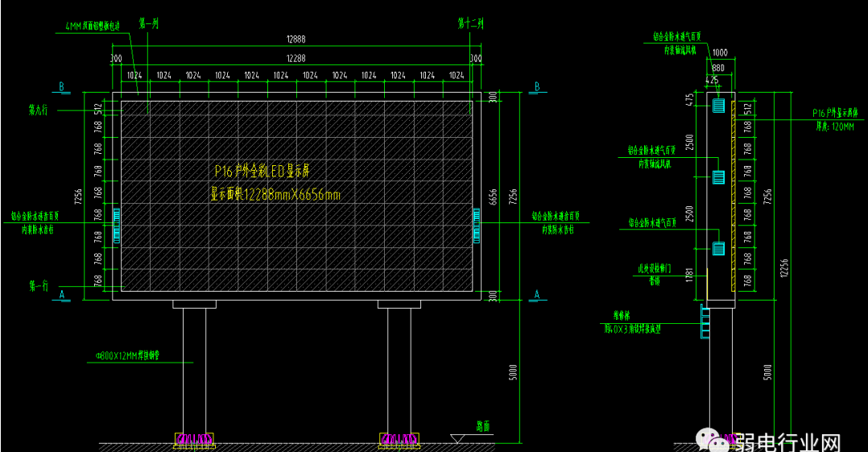Image resolution: width=868 pixels, height=452 pixels.
Task: Select section mark B at upper left
Action: point(62,86)
